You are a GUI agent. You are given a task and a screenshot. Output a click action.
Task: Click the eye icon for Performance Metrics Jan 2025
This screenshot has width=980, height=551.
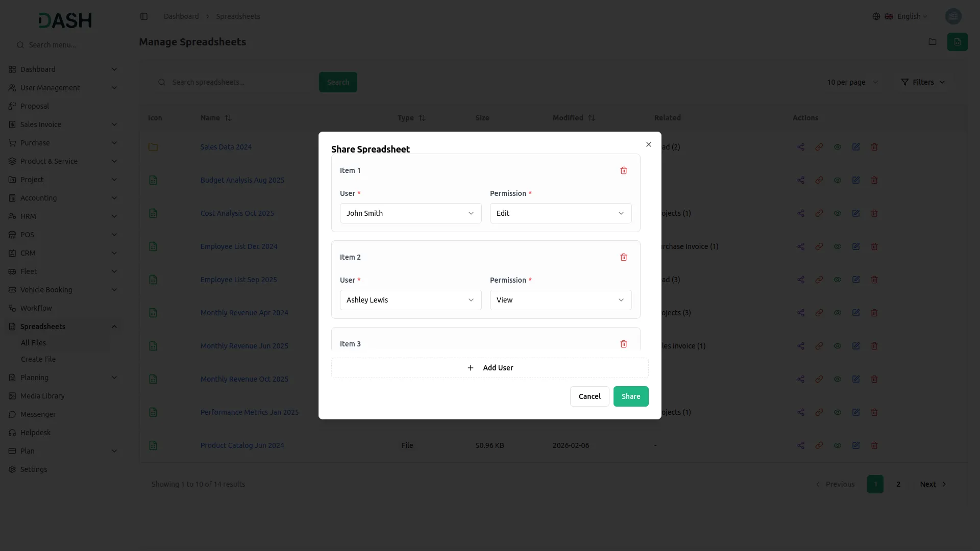(x=837, y=412)
